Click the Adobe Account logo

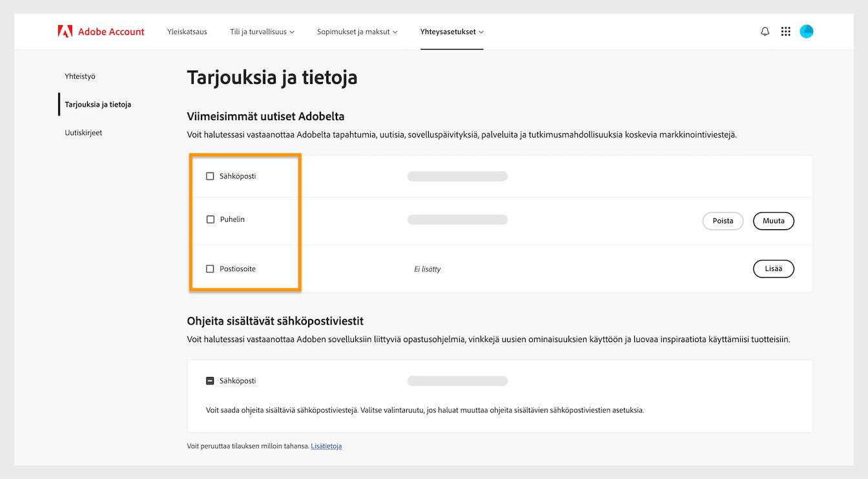[x=101, y=30]
